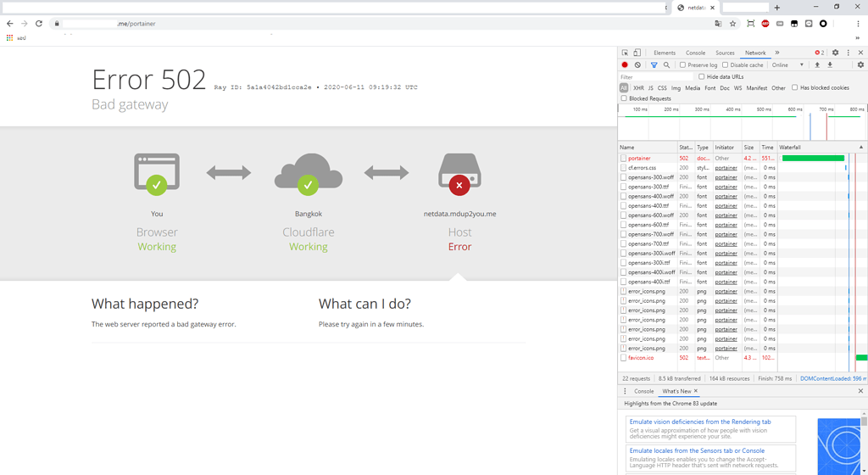
Task: Click the address bar URL field
Action: click(382, 23)
